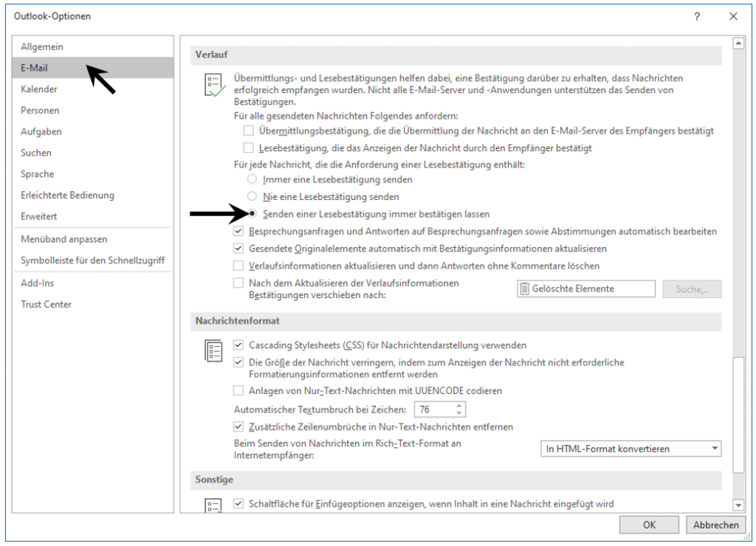Open the Suchen category
756x546 pixels.
pos(92,153)
